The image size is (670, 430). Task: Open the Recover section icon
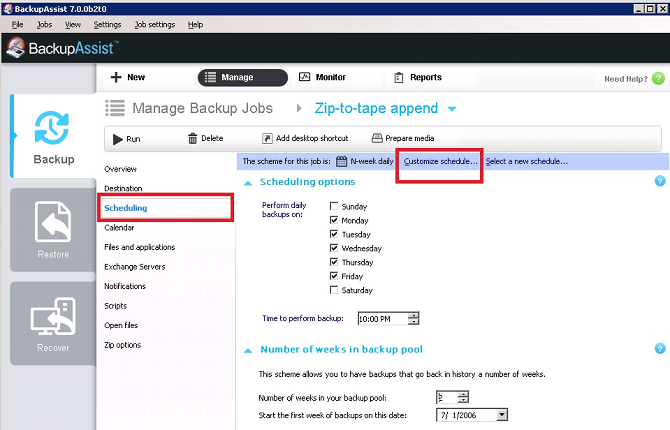[53, 316]
